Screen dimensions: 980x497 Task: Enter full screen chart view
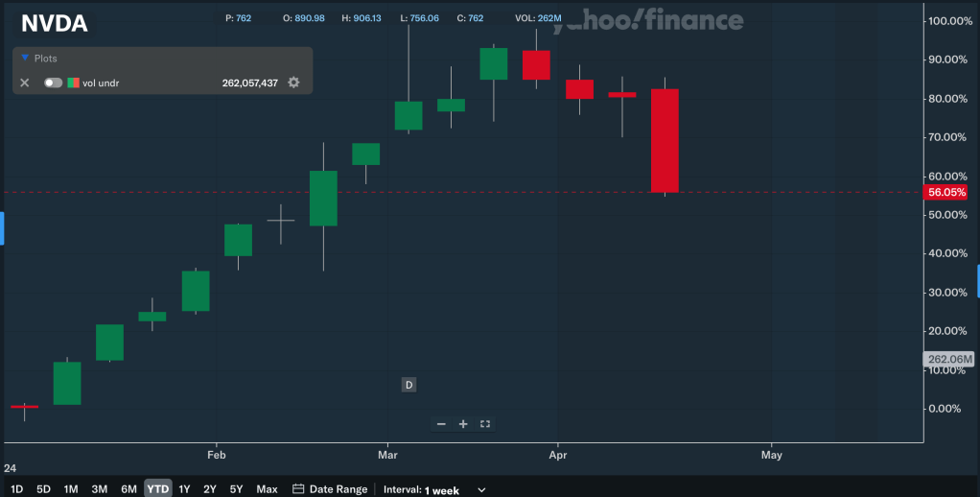point(485,424)
